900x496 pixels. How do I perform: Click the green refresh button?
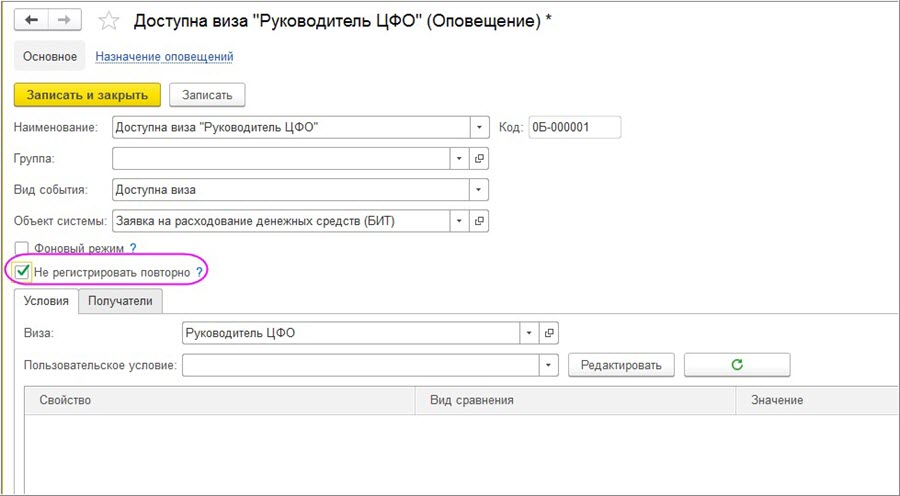pos(737,365)
